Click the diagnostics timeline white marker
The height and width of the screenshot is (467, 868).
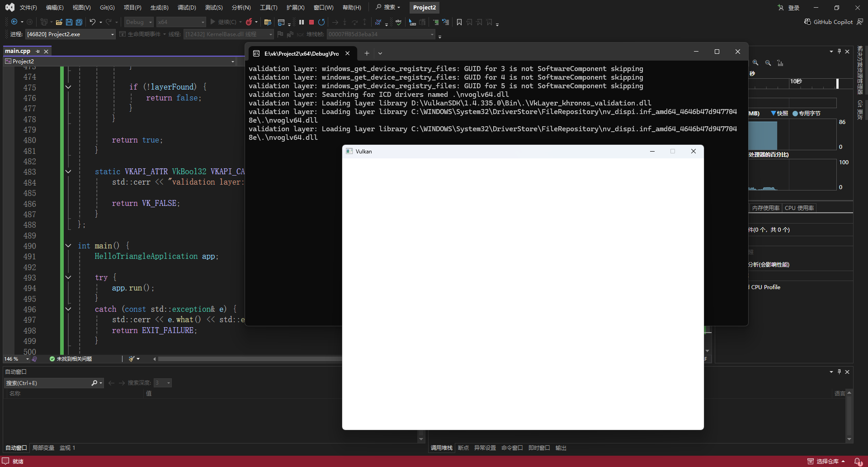point(837,83)
